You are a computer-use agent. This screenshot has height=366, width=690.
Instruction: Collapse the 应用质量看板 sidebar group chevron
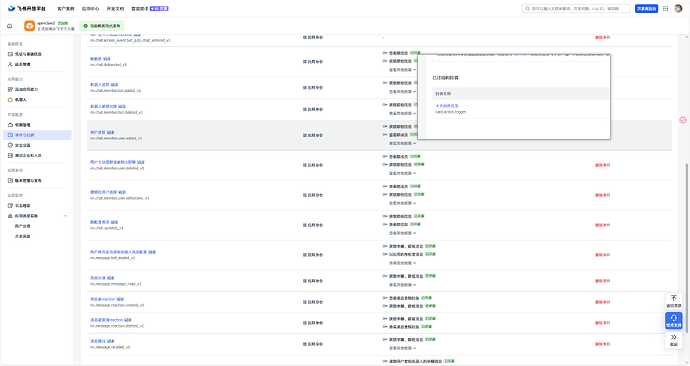pyautogui.click(x=66, y=216)
